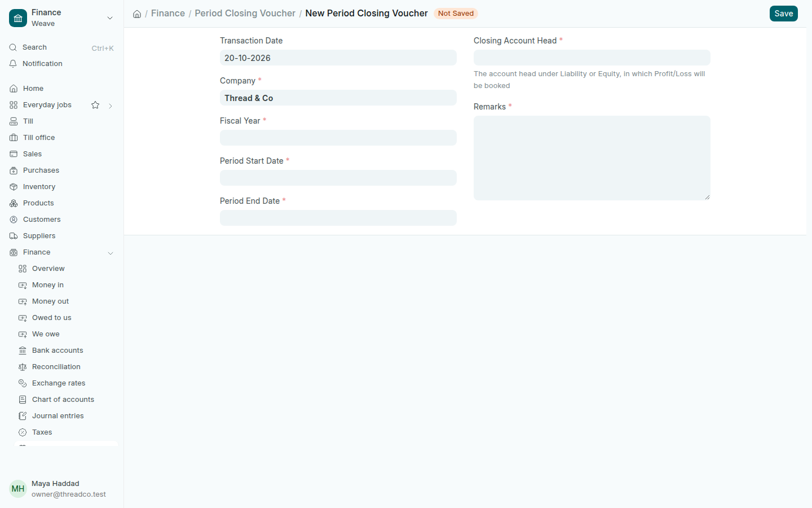Click the Save button
This screenshot has width=812, height=508.
pos(783,14)
